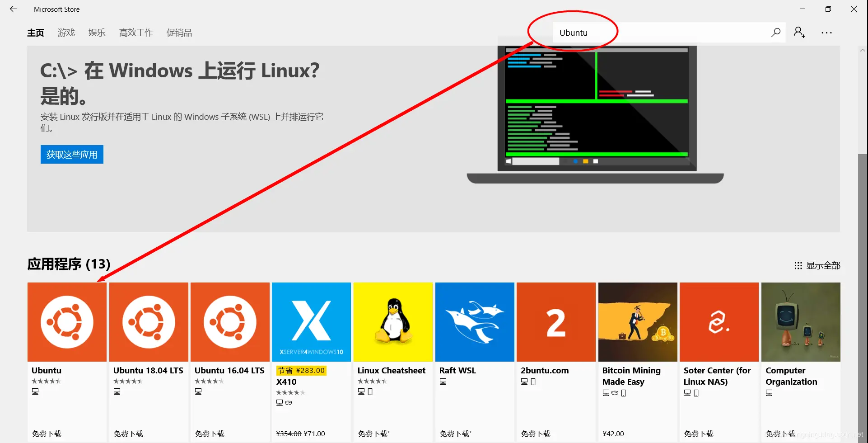The image size is (868, 443).
Task: Click the star rating under Ubuntu 16.04 LTS
Action: (x=210, y=381)
